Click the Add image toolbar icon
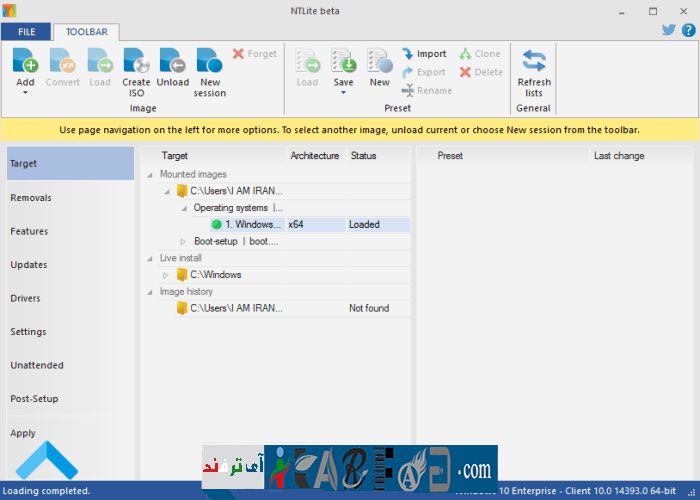Image resolution: width=700 pixels, height=500 pixels. point(25,62)
